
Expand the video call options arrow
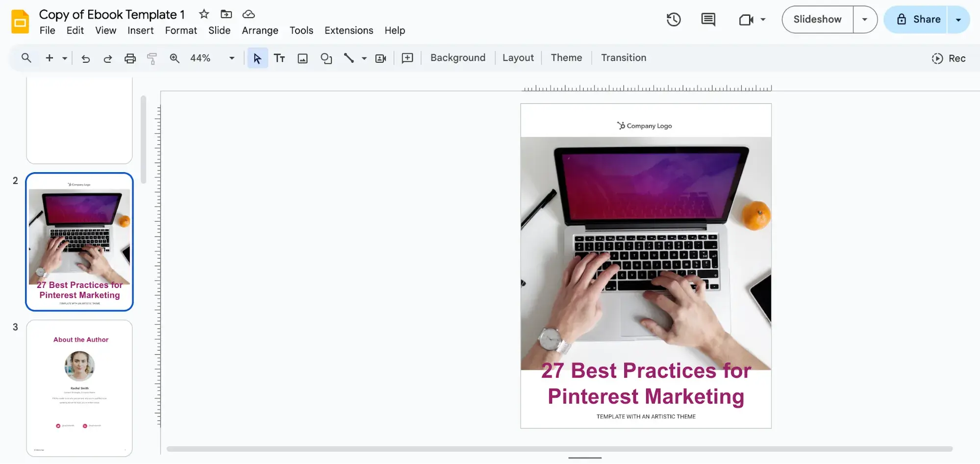point(763,20)
